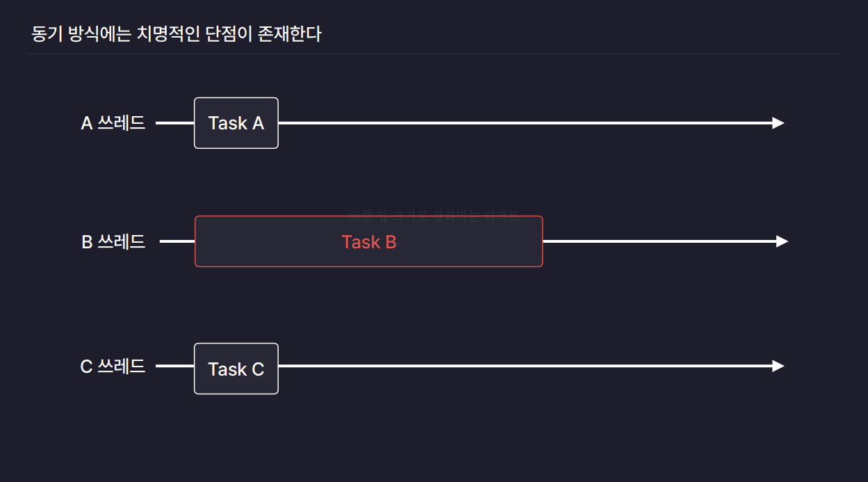Click the white 'Task A' text inside its box

[x=236, y=123]
